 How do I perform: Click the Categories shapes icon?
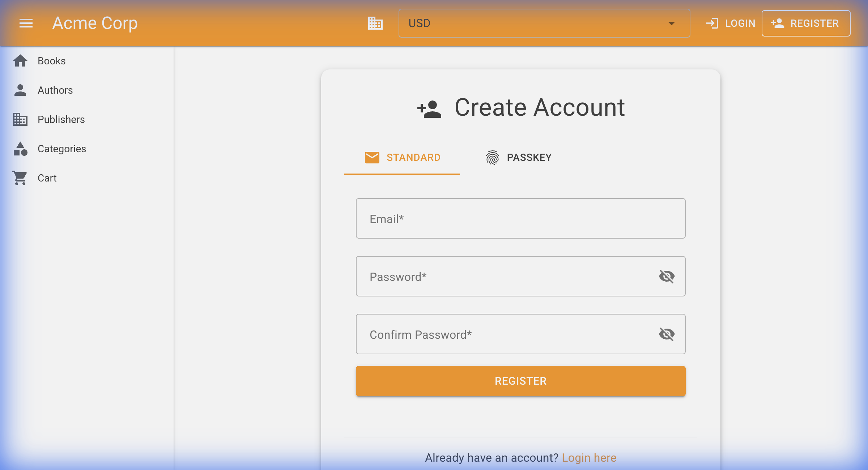coord(20,149)
